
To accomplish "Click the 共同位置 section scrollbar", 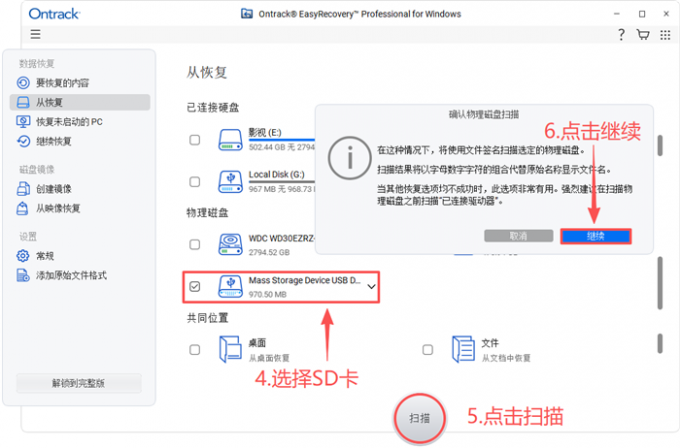I will pos(660,343).
